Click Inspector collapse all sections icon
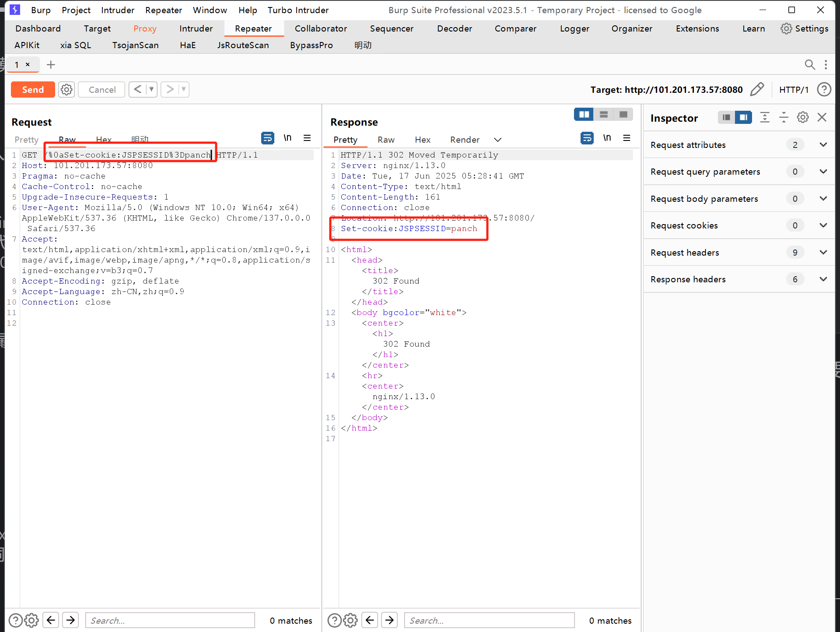The image size is (840, 632). (784, 117)
